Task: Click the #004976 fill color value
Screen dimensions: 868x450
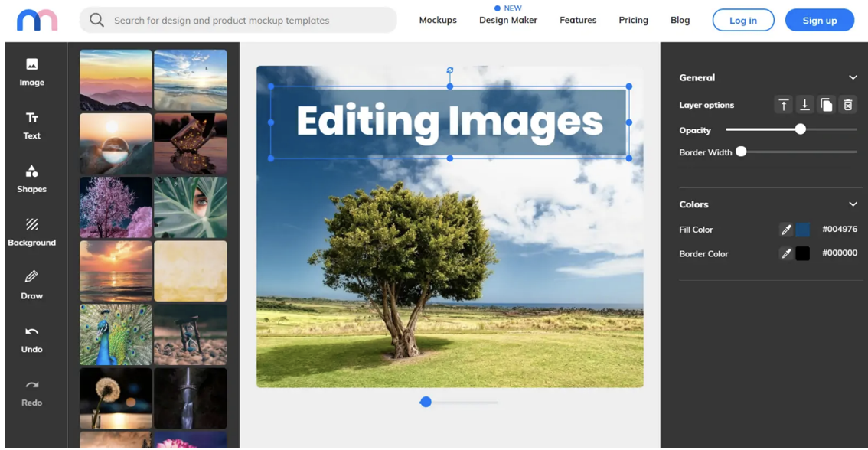Action: coord(840,229)
